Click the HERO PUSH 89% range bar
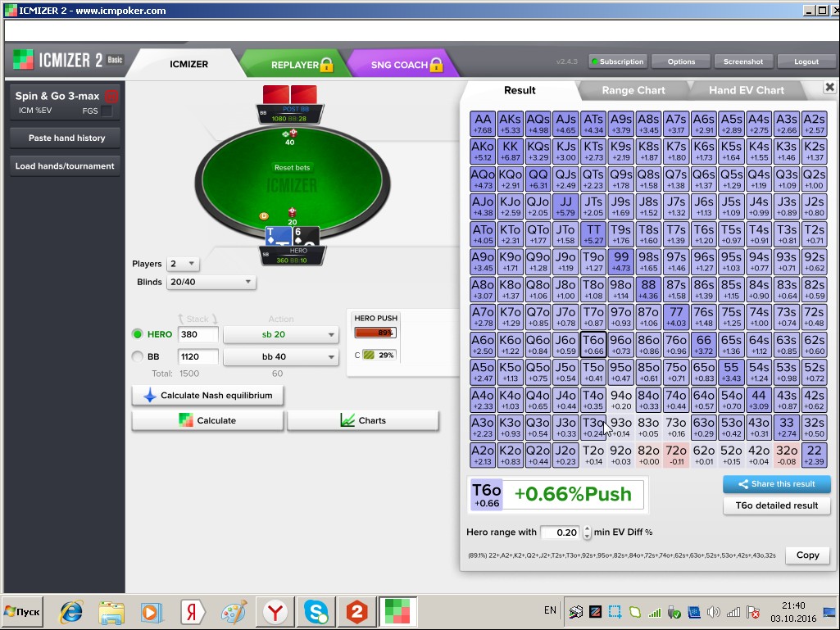Screen dimensions: 840x630 tap(375, 333)
